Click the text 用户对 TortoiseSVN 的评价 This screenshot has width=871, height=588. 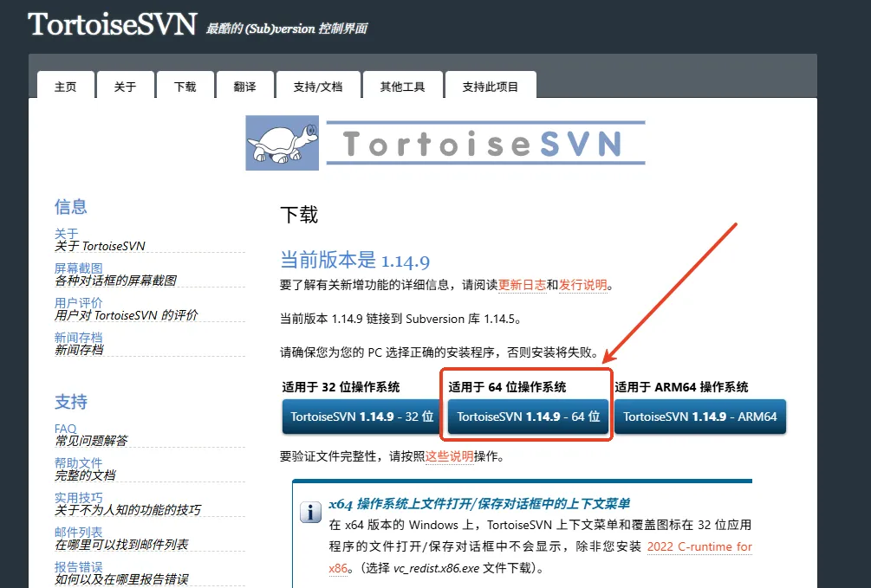coord(126,315)
